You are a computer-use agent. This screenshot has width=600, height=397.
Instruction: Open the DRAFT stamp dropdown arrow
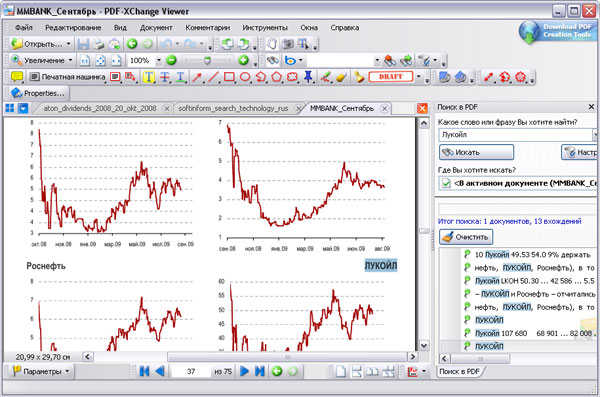tap(418, 77)
